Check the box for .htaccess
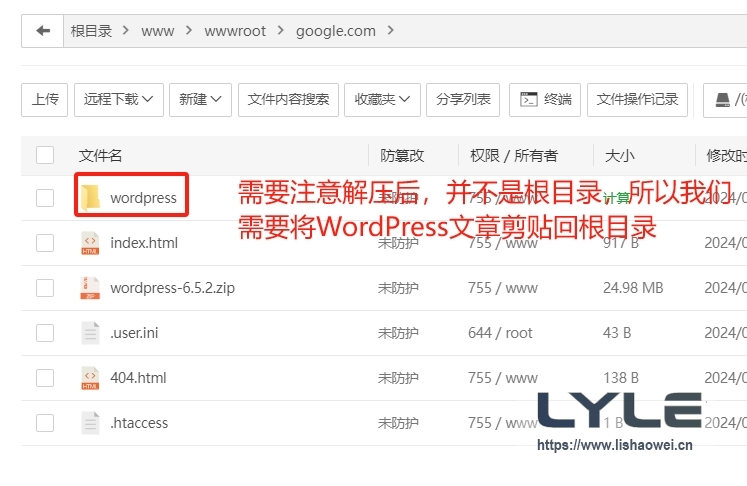This screenshot has height=486, width=747. (x=45, y=423)
